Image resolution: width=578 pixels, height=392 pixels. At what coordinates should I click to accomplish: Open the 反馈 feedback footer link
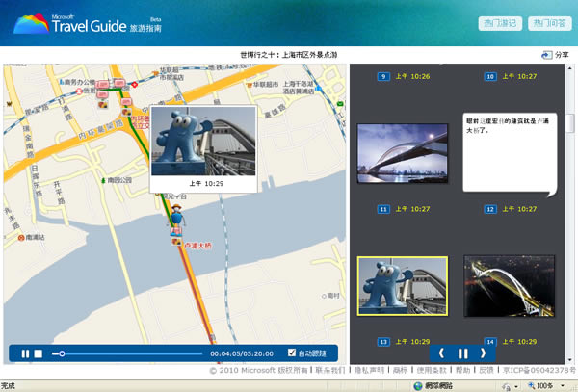tap(486, 370)
